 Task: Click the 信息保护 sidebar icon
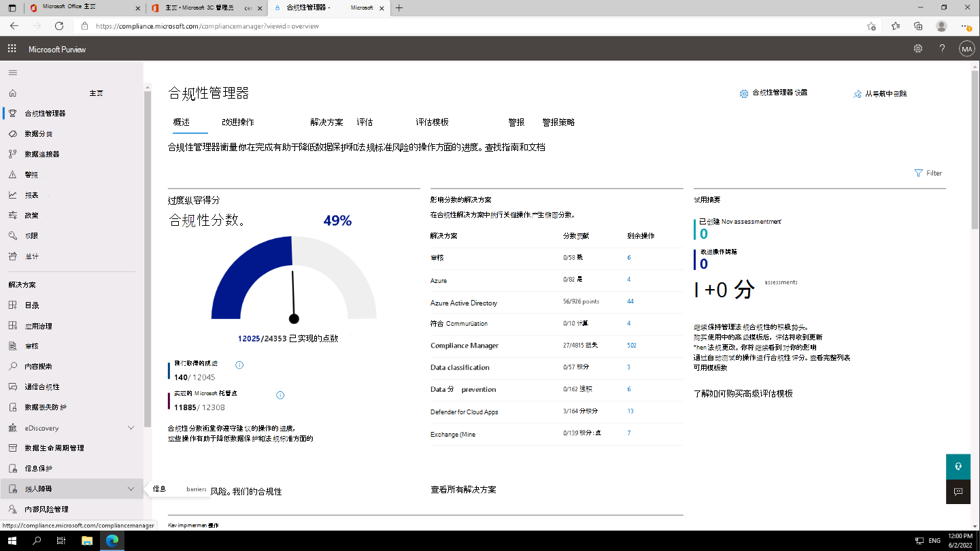12,468
